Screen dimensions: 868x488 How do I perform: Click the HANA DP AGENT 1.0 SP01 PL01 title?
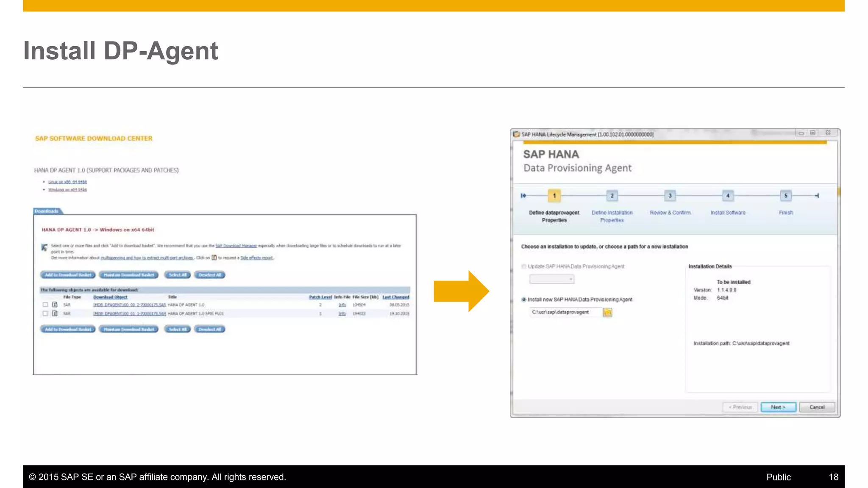[196, 313]
